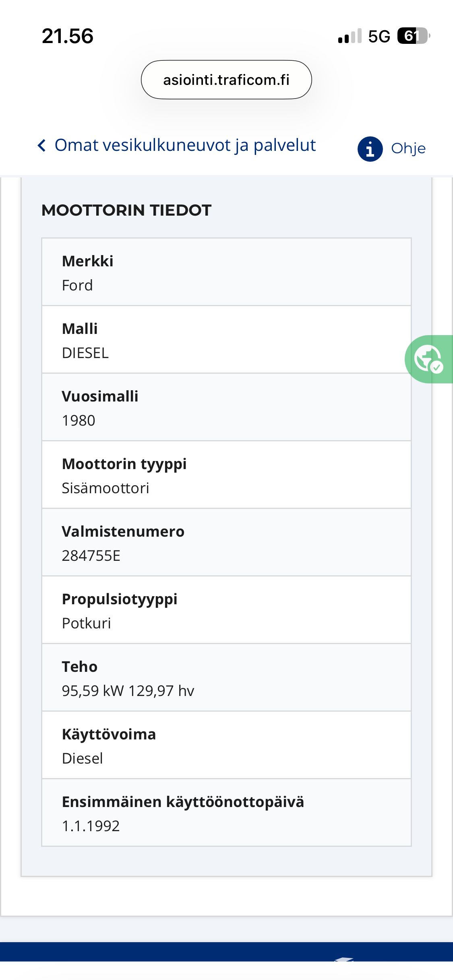Viewport: 453px width, 980px height.
Task: Tap the back chevron arrow
Action: (x=41, y=145)
